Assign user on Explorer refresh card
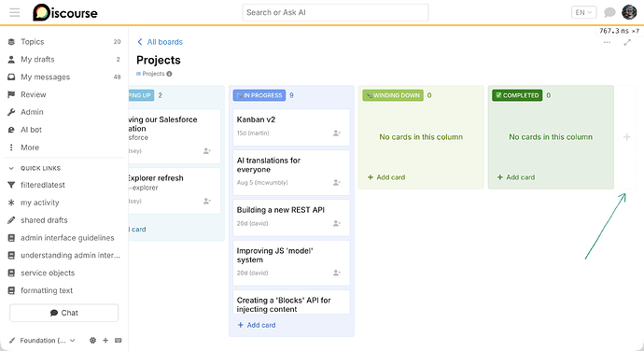This screenshot has width=644, height=351. point(207,202)
